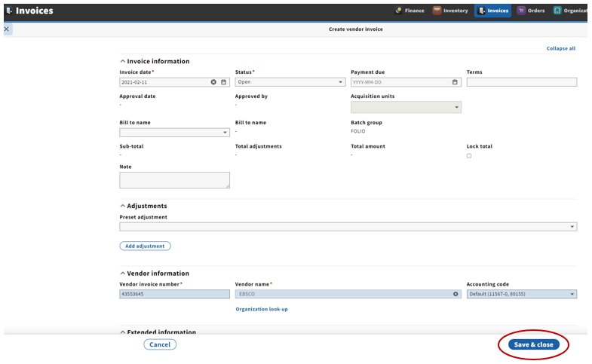Focus the Vendor invoice number field
This screenshot has width=592, height=364.
pyautogui.click(x=174, y=294)
